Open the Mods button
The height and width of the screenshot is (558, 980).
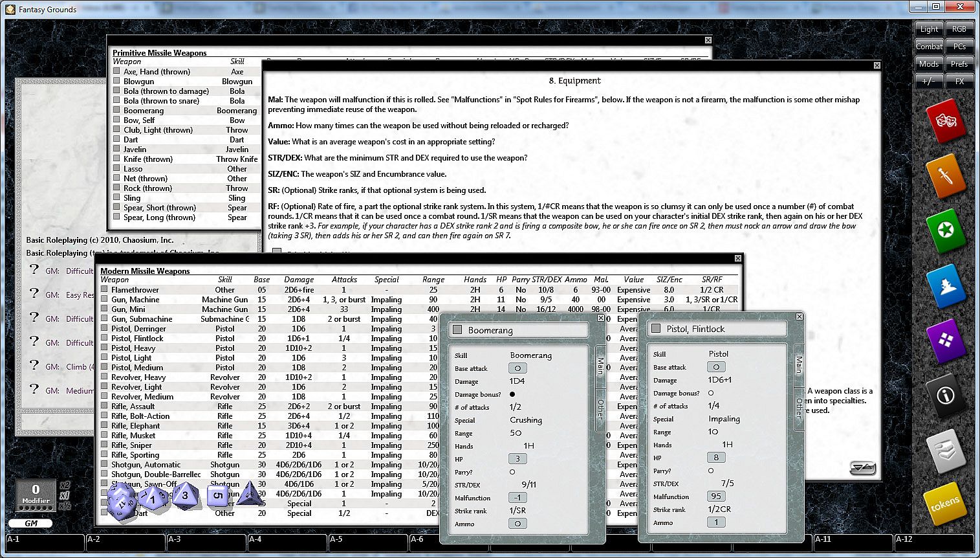point(929,64)
